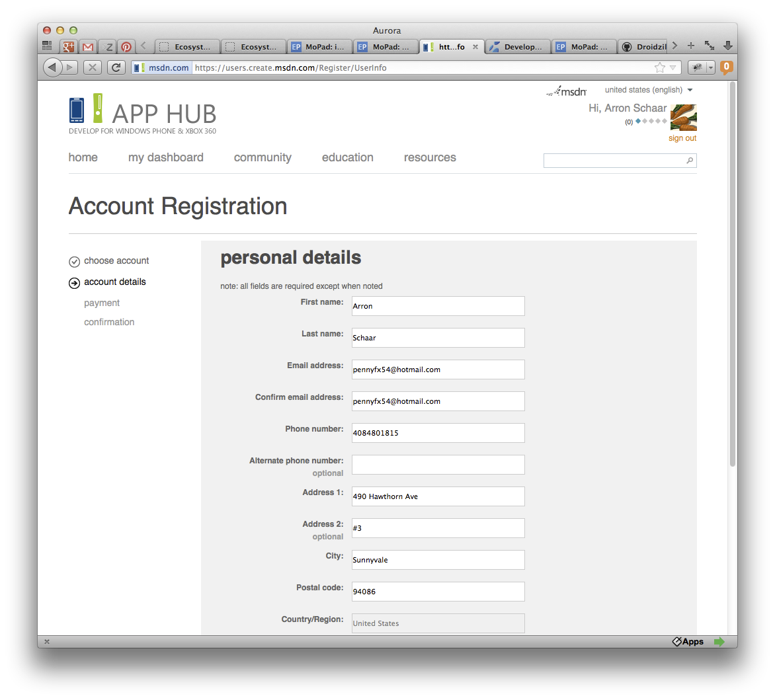The width and height of the screenshot is (775, 700).
Task: Click the Country/Region field showing United States
Action: [438, 623]
